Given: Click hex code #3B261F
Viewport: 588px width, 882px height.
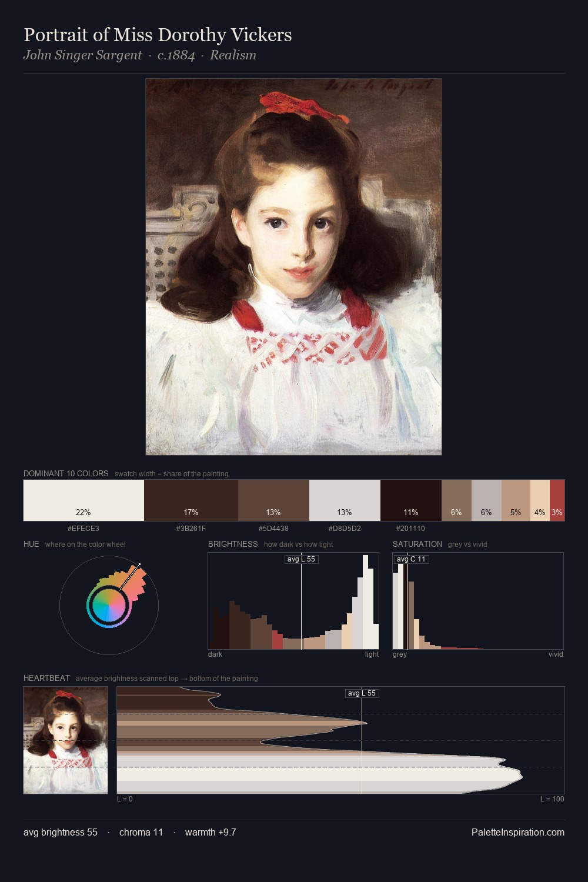Looking at the screenshot, I should coord(191,529).
